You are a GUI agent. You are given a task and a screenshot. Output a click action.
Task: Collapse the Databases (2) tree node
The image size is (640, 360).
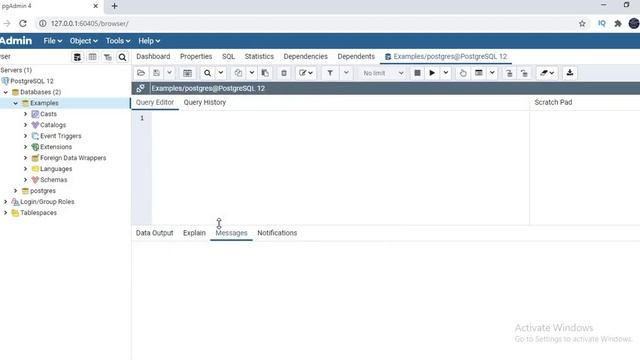point(6,92)
